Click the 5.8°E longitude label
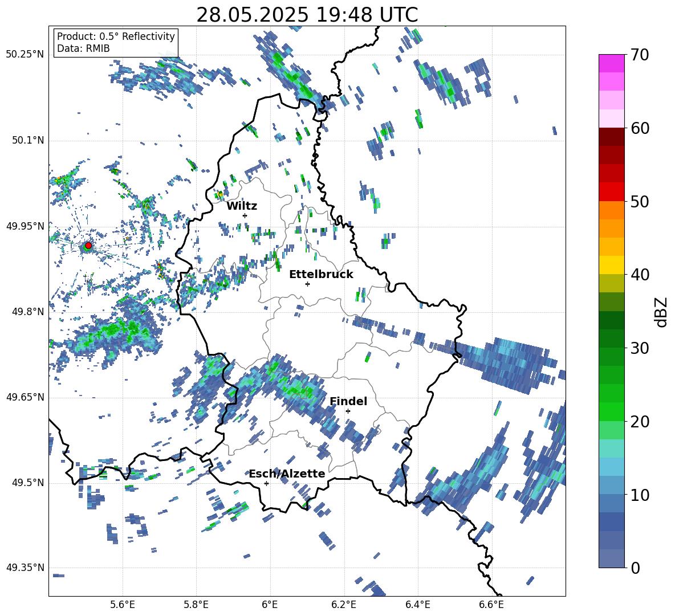 (x=196, y=605)
